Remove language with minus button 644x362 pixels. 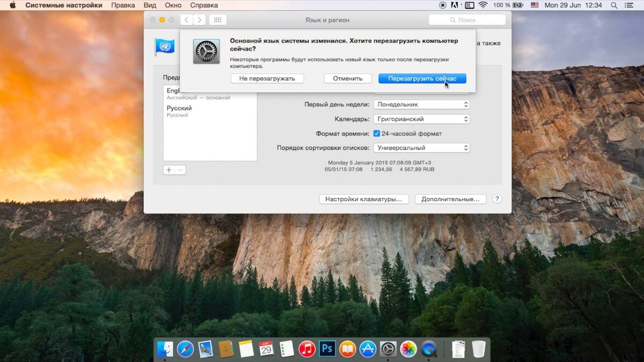(180, 170)
